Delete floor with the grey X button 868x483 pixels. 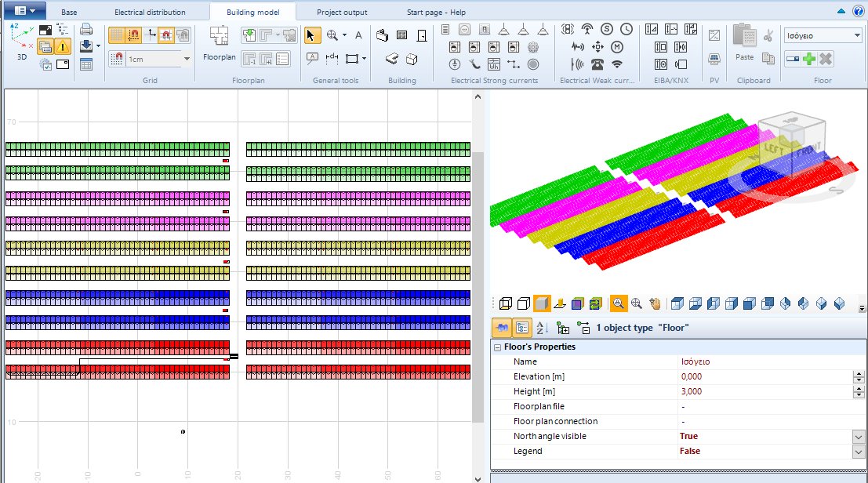pos(826,59)
